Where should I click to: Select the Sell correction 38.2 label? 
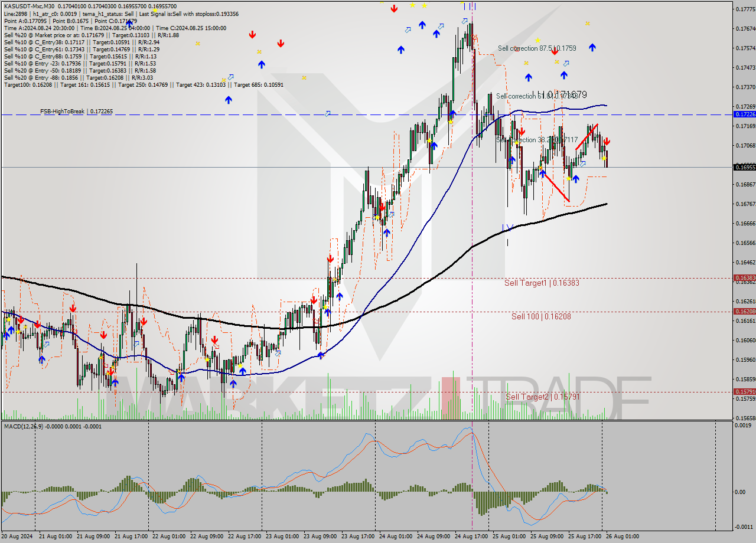pos(537,140)
